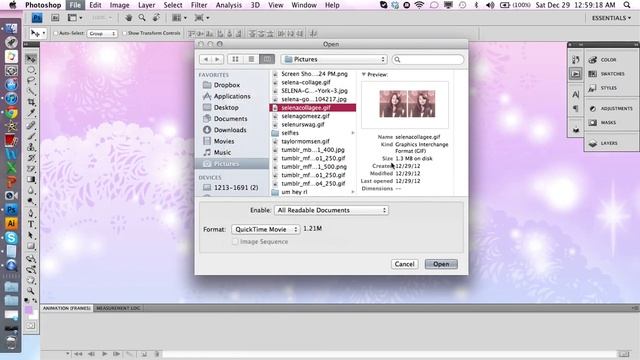
Task: Click the background color swatch
Action: 34,316
